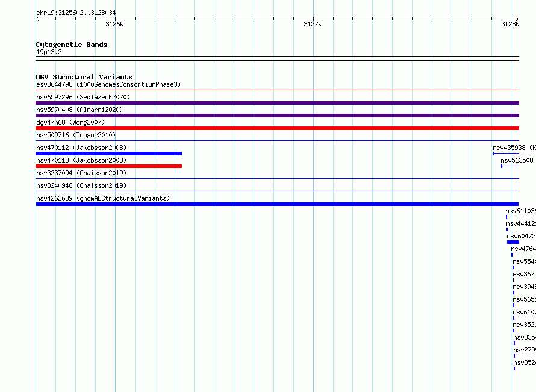The height and width of the screenshot is (392, 536).
Task: Open the dgv47n68 (Wong2007) variant label
Action: [70, 122]
